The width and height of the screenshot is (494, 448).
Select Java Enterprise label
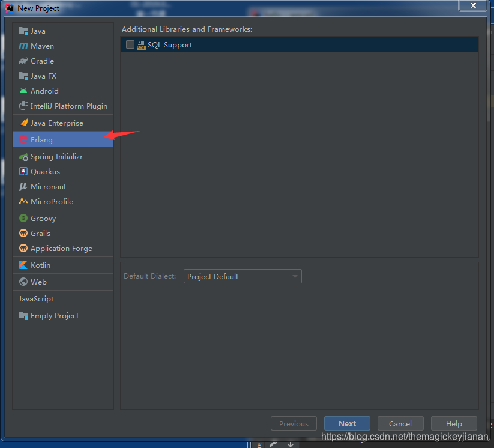[56, 123]
